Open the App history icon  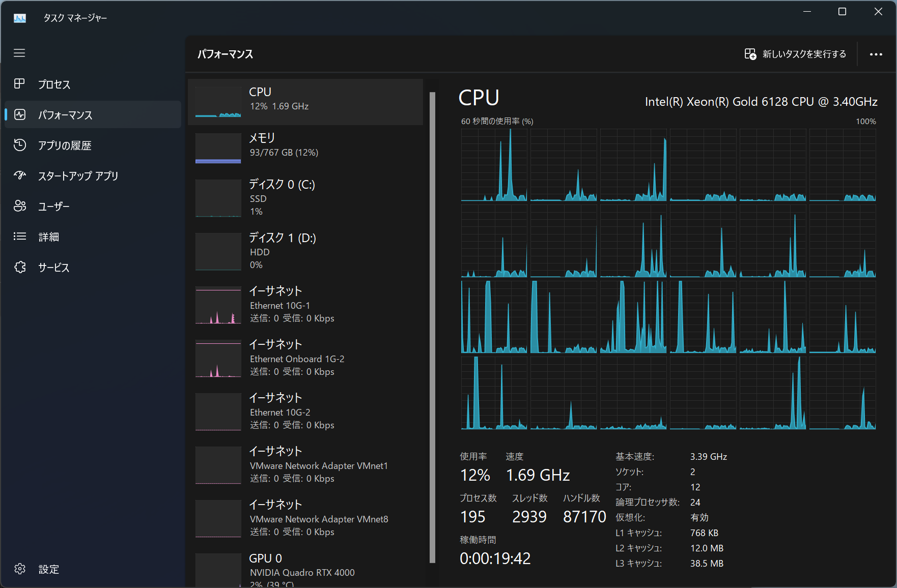coord(20,145)
